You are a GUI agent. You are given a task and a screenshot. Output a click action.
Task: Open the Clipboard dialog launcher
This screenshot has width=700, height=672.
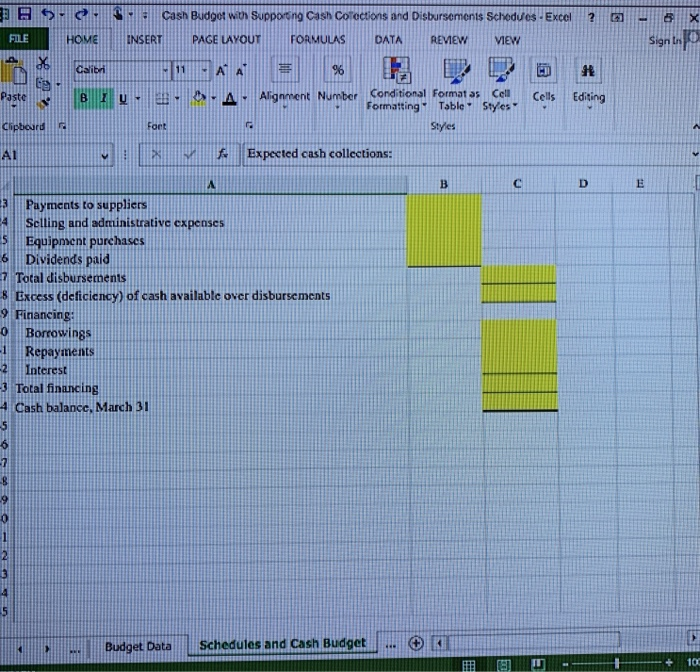(x=62, y=126)
